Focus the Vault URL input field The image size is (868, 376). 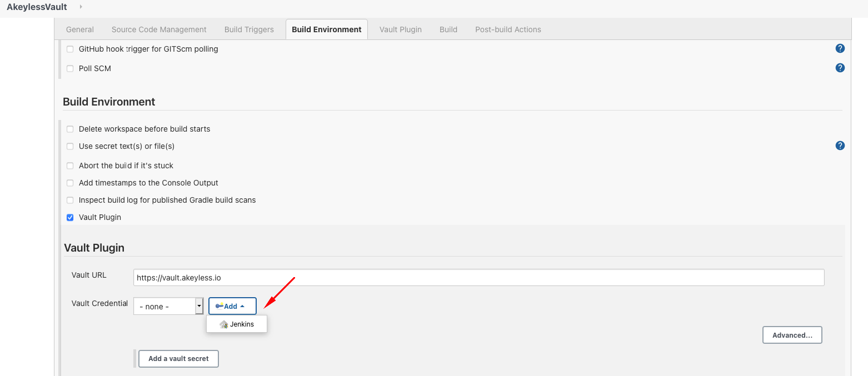pyautogui.click(x=478, y=278)
